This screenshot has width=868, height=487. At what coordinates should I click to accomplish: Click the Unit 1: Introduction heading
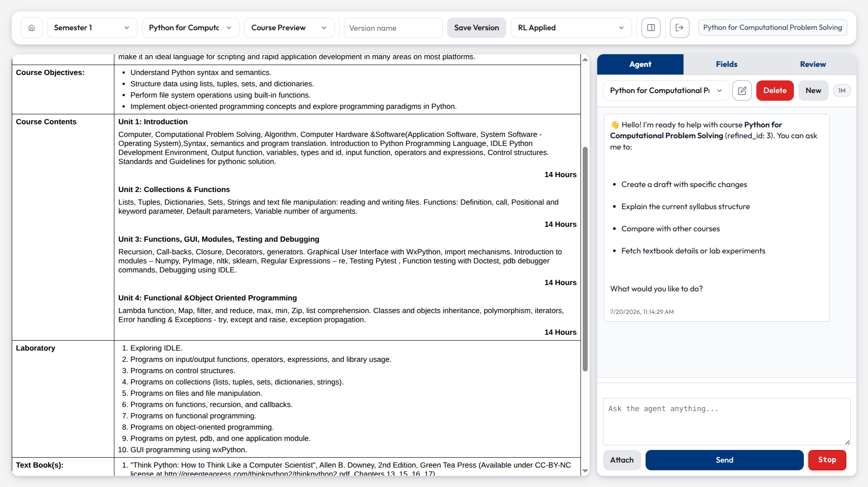point(153,122)
